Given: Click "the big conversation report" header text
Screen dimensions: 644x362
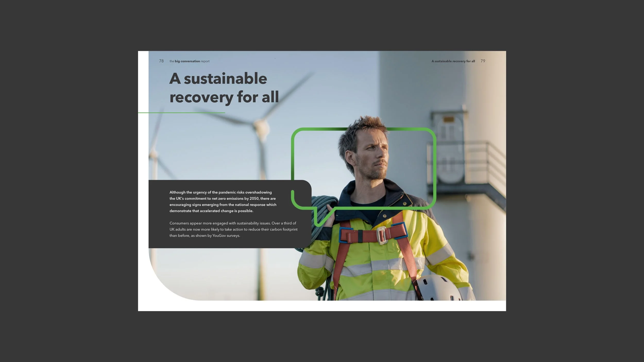Looking at the screenshot, I should point(189,61).
